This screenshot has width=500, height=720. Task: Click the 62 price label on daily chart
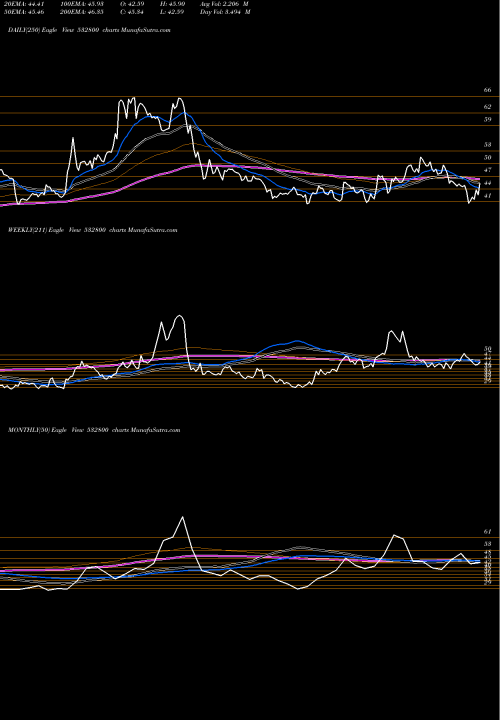488,107
